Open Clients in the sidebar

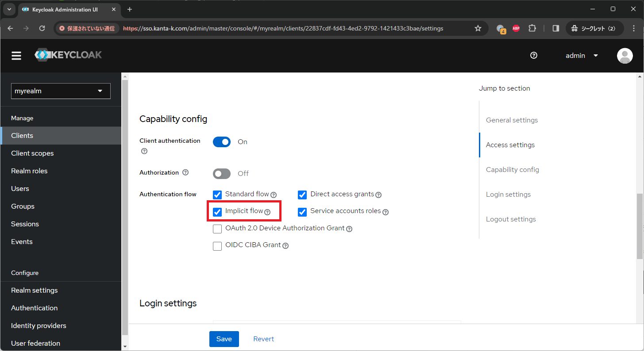click(61, 136)
